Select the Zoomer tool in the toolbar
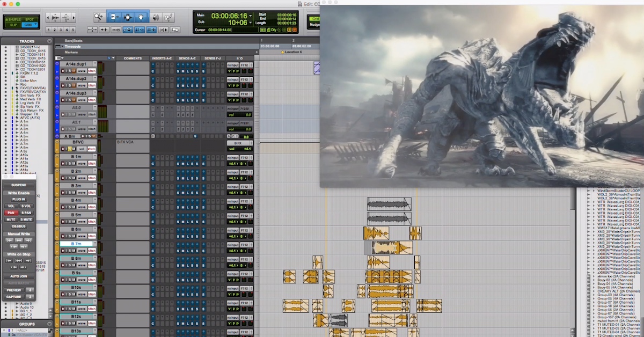 coord(99,17)
